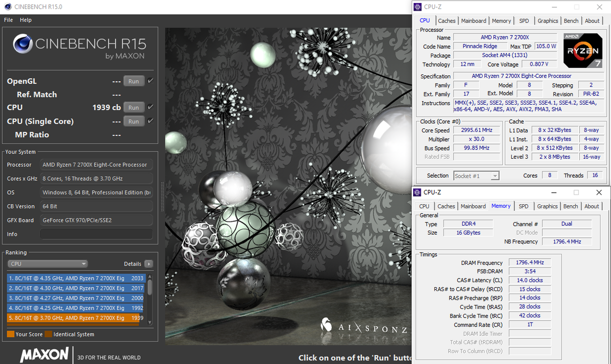611x364 pixels.
Task: Select Graphics tab in the Memory-tab CPU-Z window
Action: (547, 206)
